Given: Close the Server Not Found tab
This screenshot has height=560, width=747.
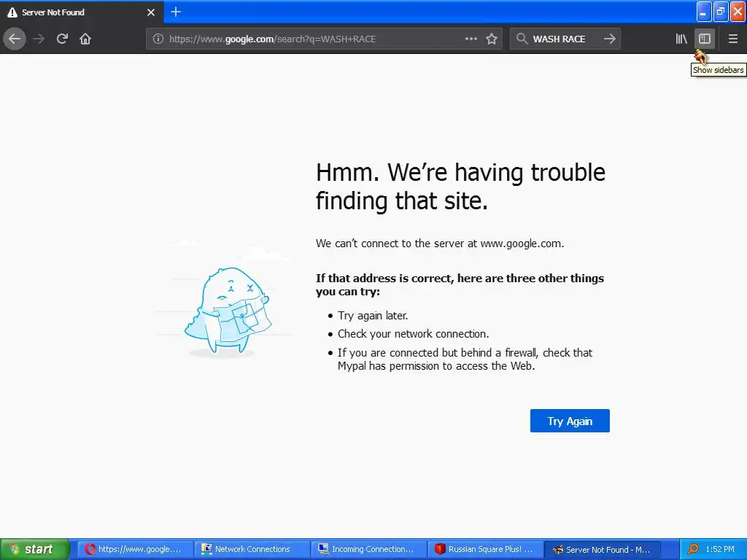Looking at the screenshot, I should tap(151, 12).
